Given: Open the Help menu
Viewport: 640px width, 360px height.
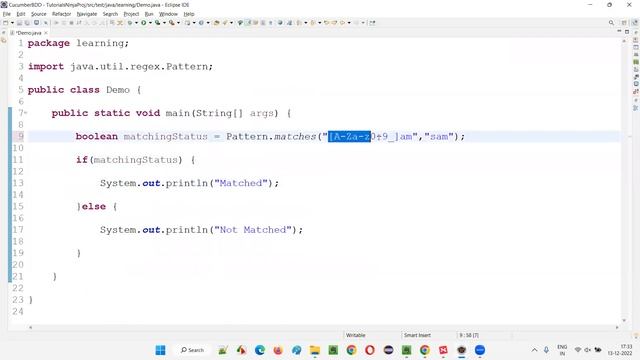Looking at the screenshot, I should (189, 14).
